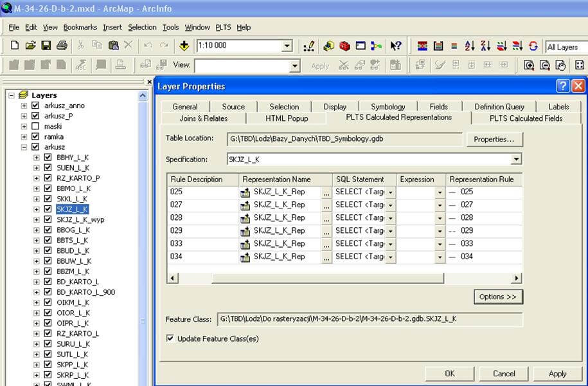Select the Pan hand tool
Screen dimensions: 588x386
(x=560, y=66)
